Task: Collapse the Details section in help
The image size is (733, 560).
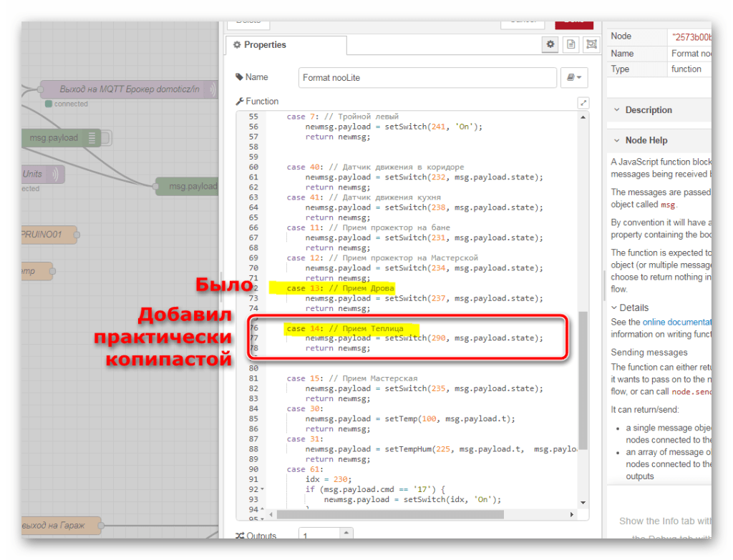Action: (614, 308)
